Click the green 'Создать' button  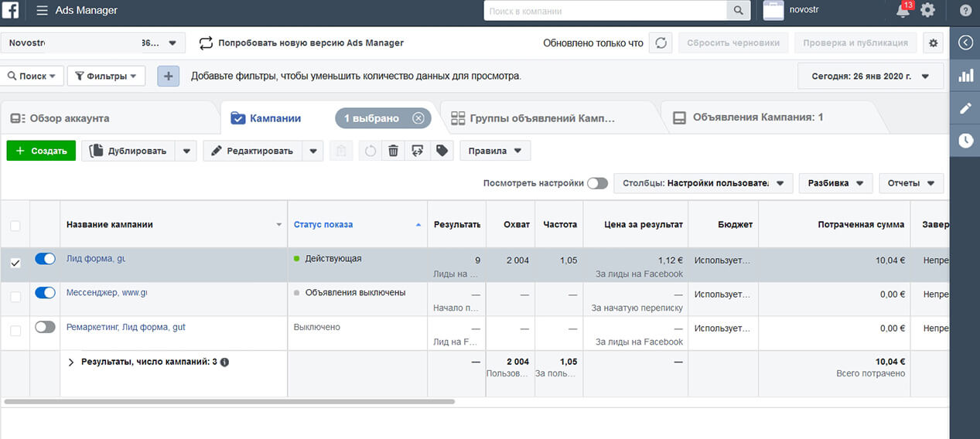pos(42,151)
